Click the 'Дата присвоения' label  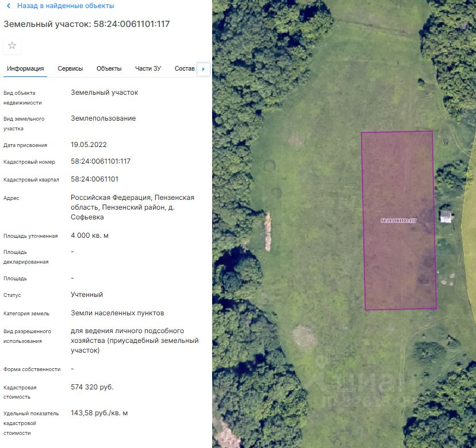(x=25, y=145)
